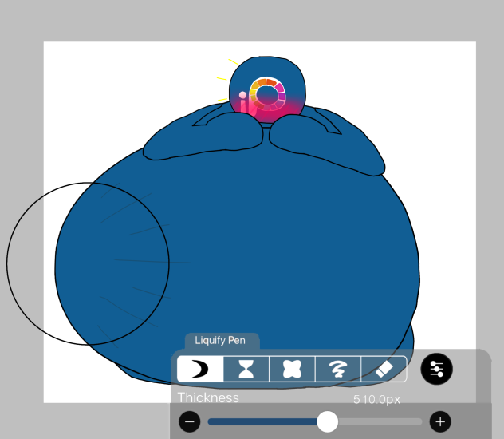The width and height of the screenshot is (504, 439).
Task: Select the hourglass pinch liquify mode
Action: coord(246,369)
